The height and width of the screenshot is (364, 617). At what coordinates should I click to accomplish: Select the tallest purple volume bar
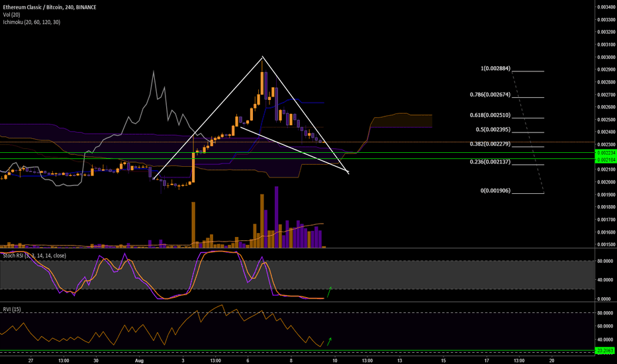point(276,217)
